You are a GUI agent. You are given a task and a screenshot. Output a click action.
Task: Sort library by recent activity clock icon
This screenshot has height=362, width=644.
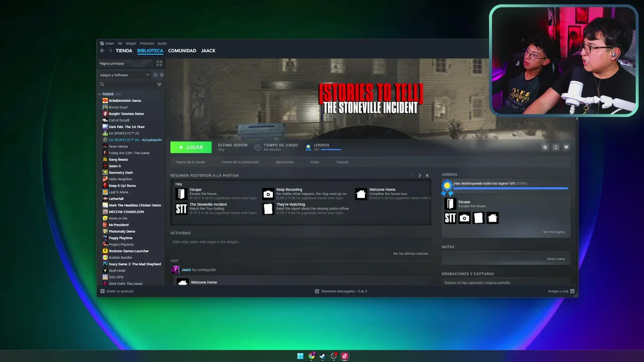tap(155, 75)
